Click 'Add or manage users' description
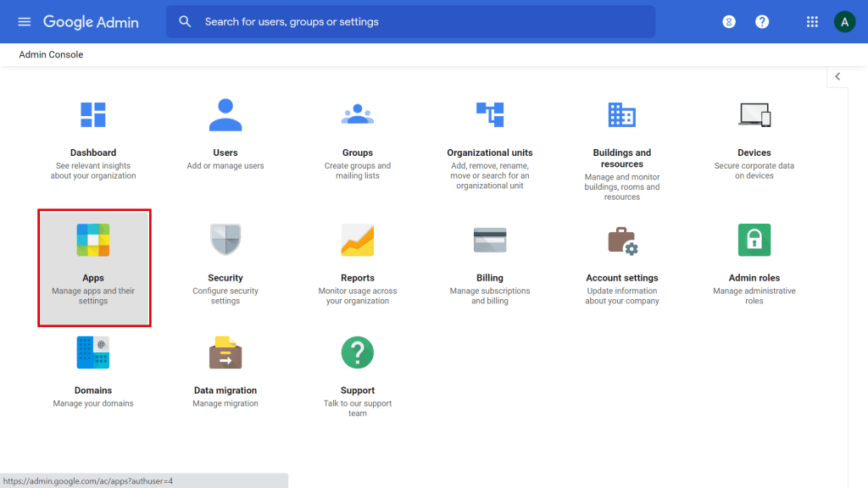The image size is (868, 488). [225, 166]
